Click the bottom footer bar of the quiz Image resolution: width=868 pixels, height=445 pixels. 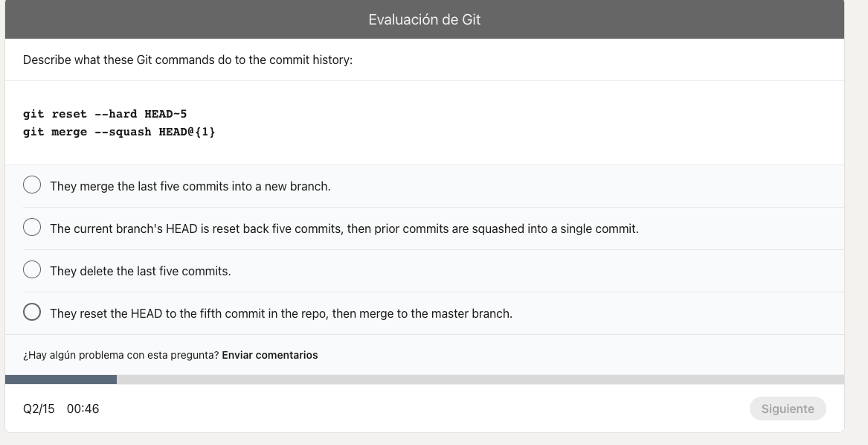[424, 409]
